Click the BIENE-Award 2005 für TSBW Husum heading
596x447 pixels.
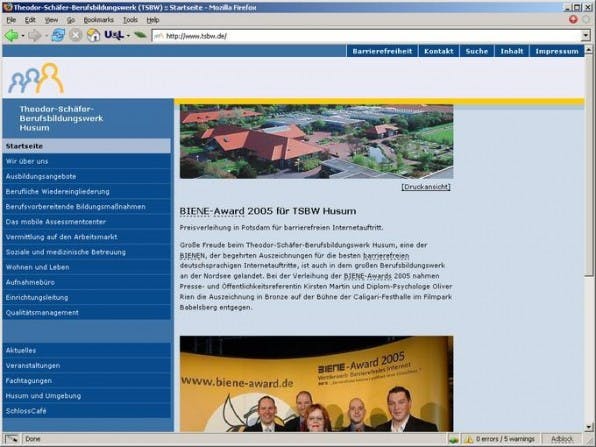tap(268, 211)
